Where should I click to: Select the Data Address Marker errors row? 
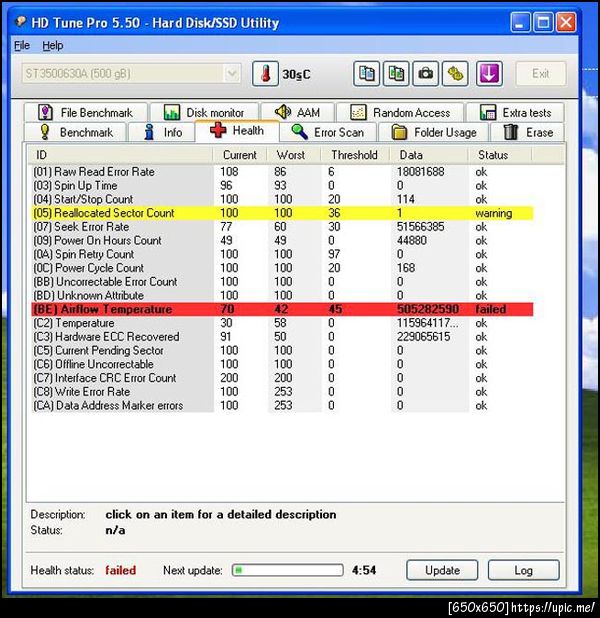coord(282,406)
